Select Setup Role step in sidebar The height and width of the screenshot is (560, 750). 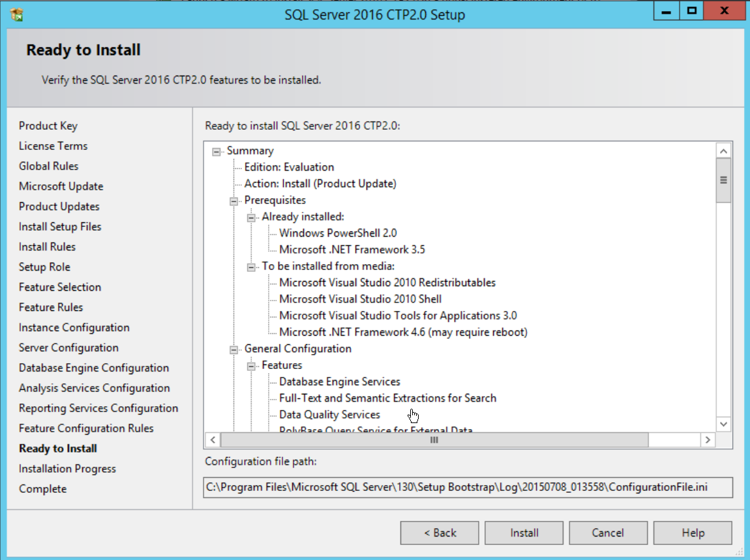pos(44,267)
